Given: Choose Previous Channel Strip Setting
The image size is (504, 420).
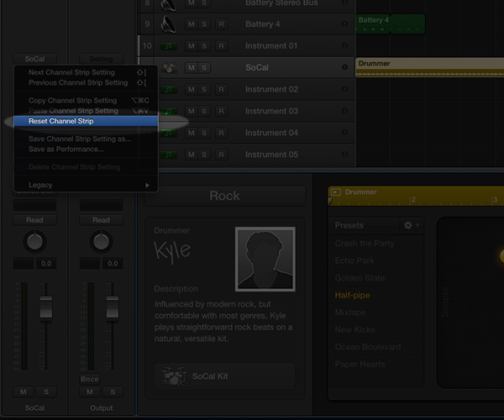Looking at the screenshot, I should [x=86, y=82].
